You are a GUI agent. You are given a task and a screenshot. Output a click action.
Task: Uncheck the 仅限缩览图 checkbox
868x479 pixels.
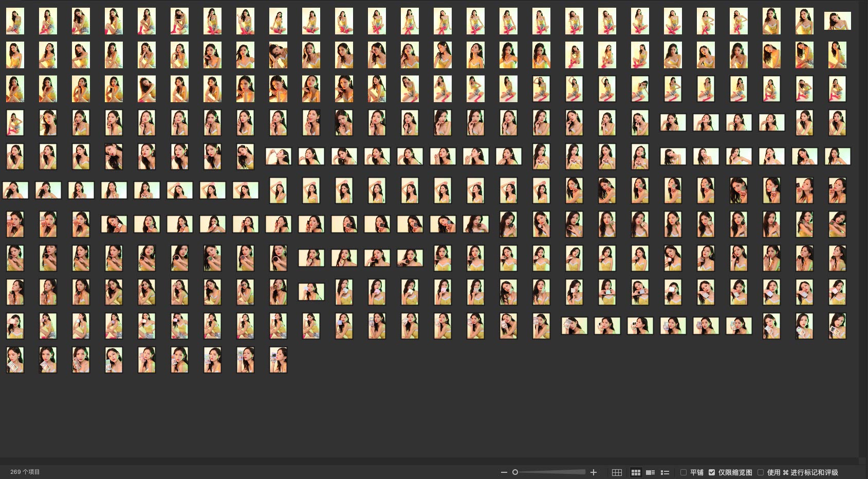(x=712, y=472)
